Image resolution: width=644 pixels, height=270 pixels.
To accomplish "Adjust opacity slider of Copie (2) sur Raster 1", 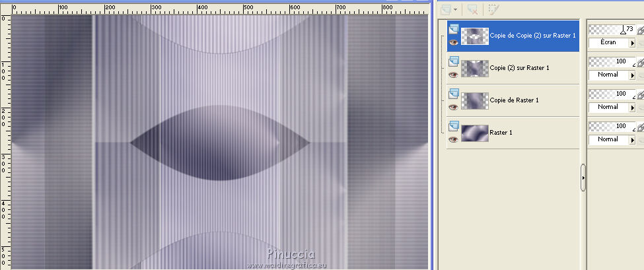I will point(612,61).
